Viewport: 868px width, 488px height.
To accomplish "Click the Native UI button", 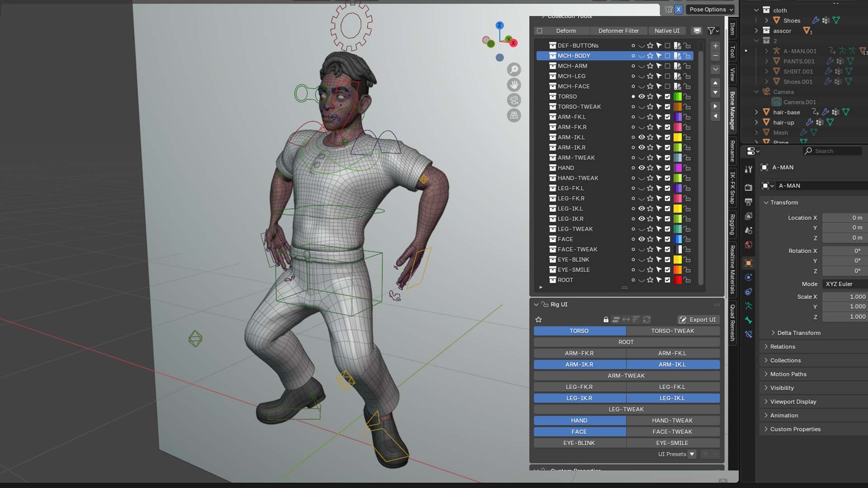I will [x=667, y=31].
